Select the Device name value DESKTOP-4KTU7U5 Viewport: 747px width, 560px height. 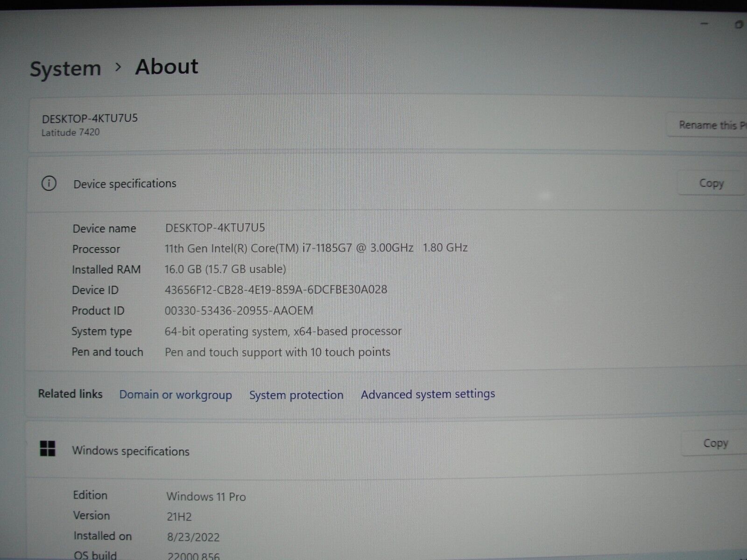[215, 228]
